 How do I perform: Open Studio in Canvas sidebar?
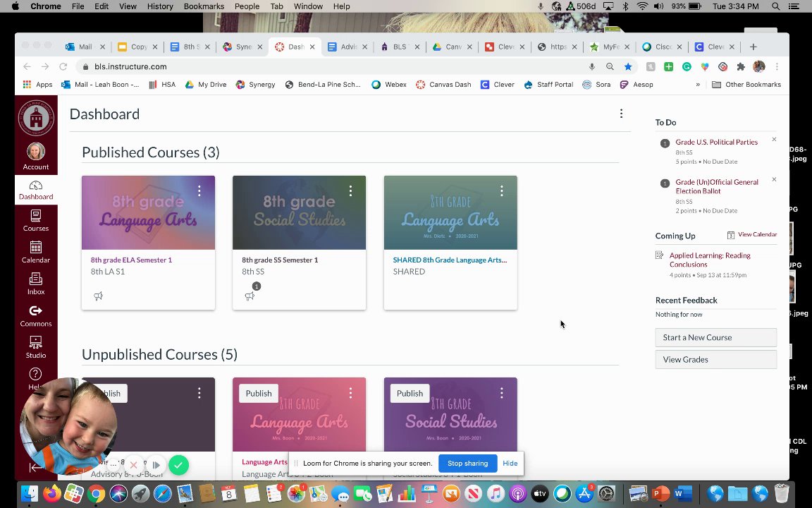pos(36,347)
